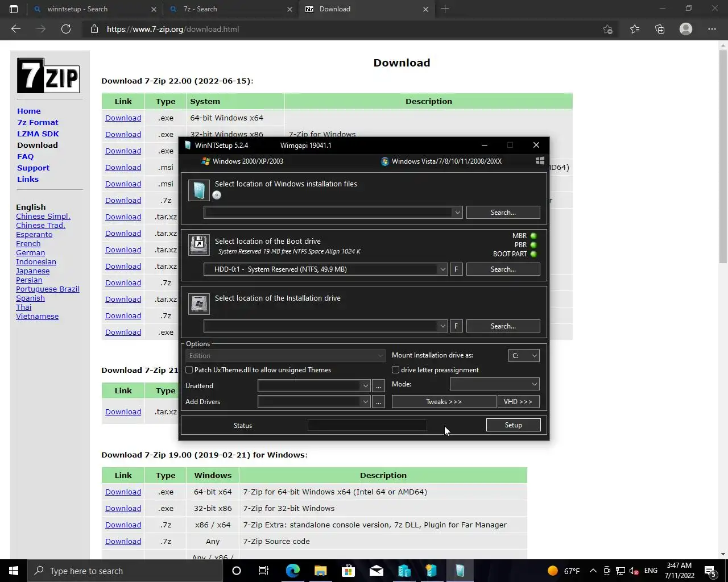Browse Add Drivers with ellipsis button
Viewport: 728px width, 582px height.
click(x=379, y=402)
